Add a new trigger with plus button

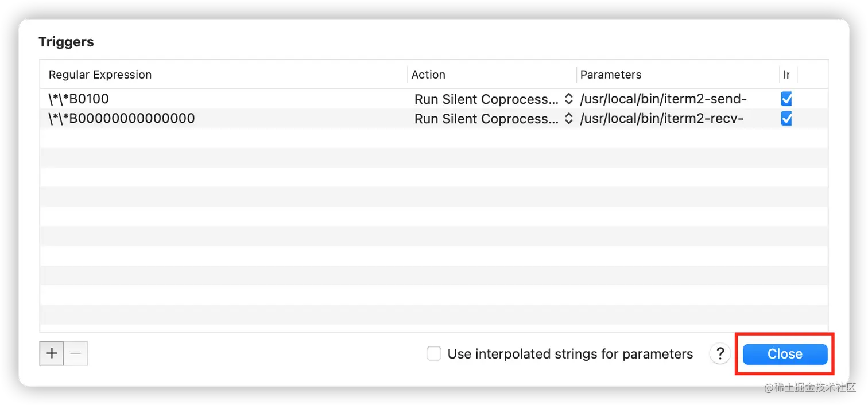(52, 353)
